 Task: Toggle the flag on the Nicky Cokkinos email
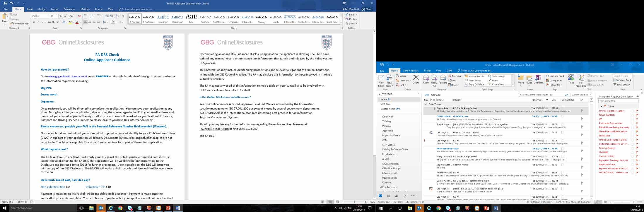click(x=582, y=158)
